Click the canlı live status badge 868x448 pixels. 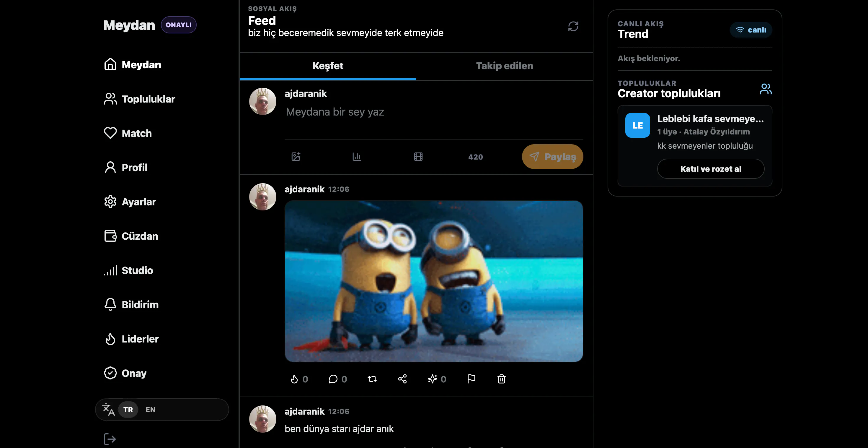pyautogui.click(x=751, y=30)
